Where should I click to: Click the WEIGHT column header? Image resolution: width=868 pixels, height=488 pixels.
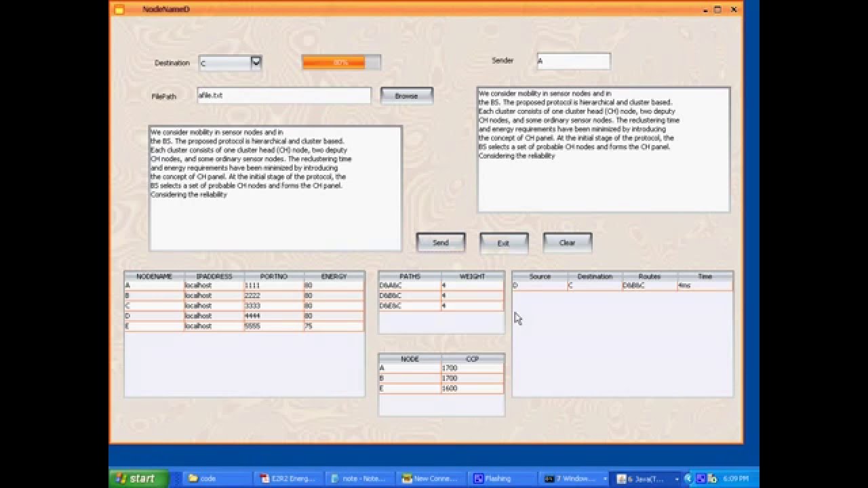(472, 277)
